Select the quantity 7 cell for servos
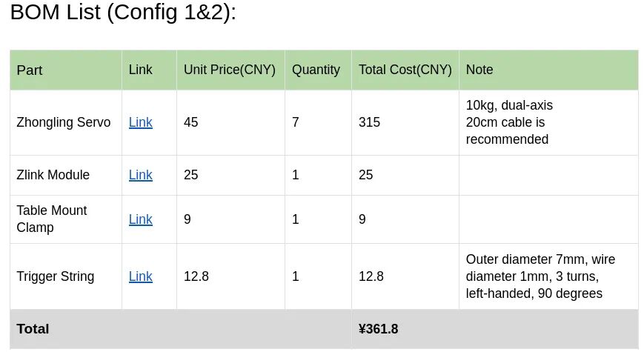 (x=296, y=122)
